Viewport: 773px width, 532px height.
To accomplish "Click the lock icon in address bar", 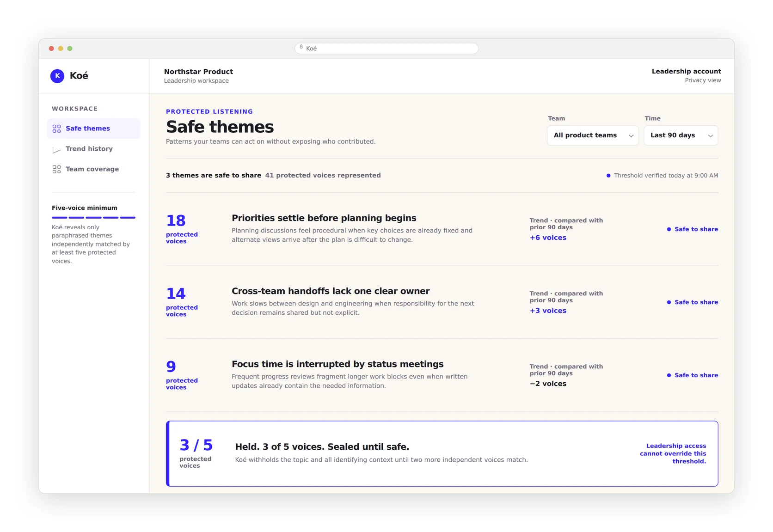I will click(x=301, y=47).
